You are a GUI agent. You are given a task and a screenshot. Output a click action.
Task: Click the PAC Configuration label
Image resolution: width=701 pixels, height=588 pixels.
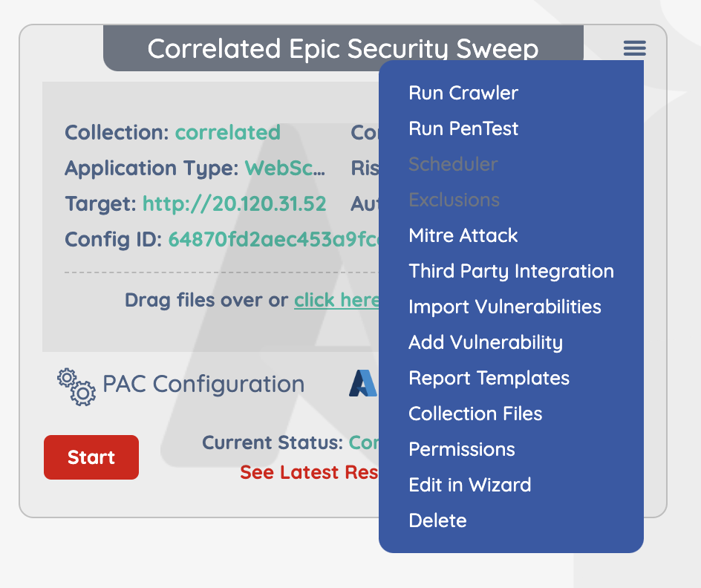tap(203, 385)
